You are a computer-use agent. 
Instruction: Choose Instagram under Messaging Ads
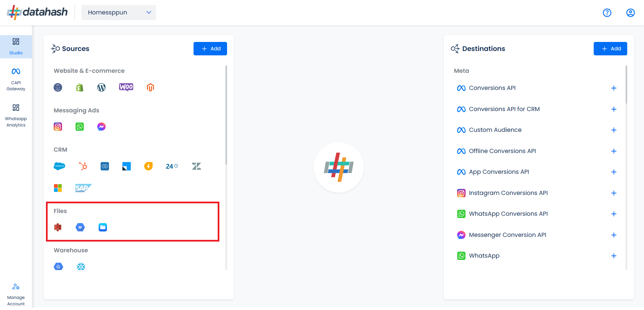58,127
